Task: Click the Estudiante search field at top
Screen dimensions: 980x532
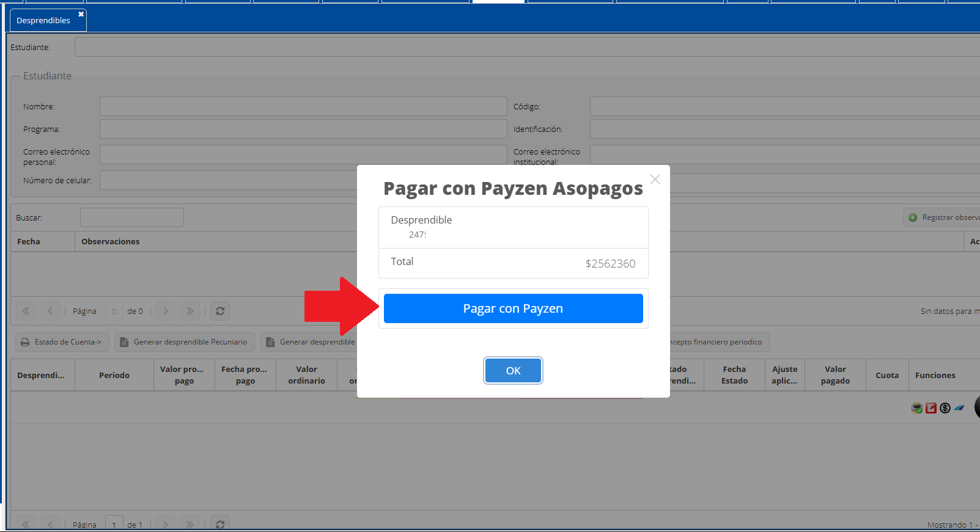Action: [x=527, y=47]
